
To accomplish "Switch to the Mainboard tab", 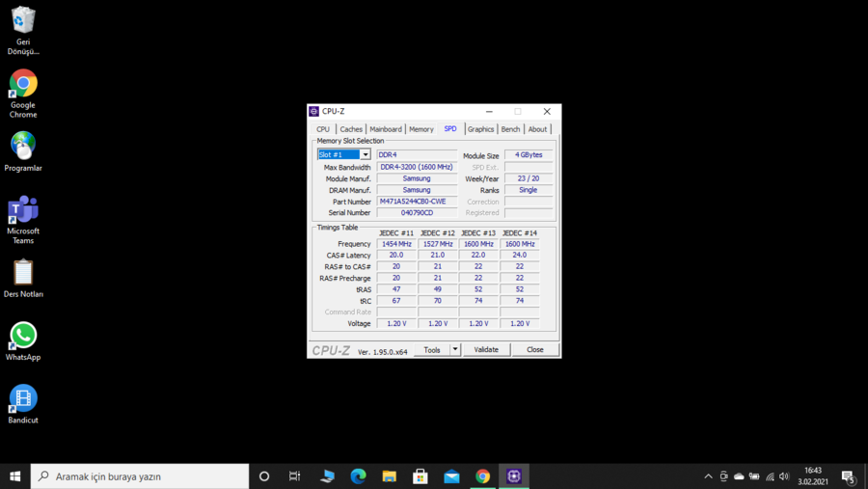I will tap(386, 129).
